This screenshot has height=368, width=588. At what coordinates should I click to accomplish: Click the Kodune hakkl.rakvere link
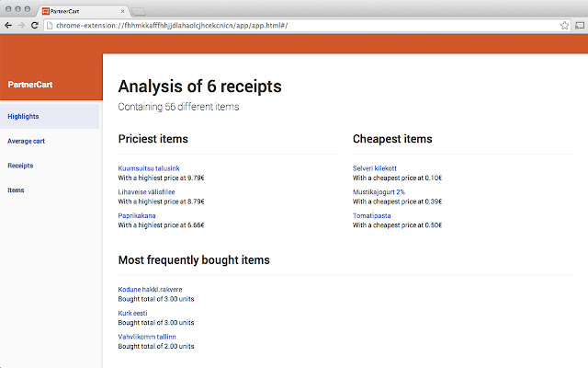point(150,289)
